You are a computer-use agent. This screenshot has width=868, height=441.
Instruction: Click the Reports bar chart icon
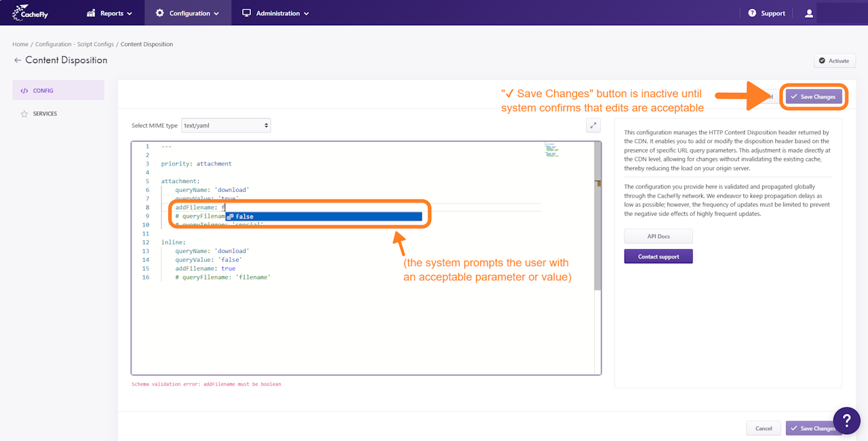pos(92,13)
